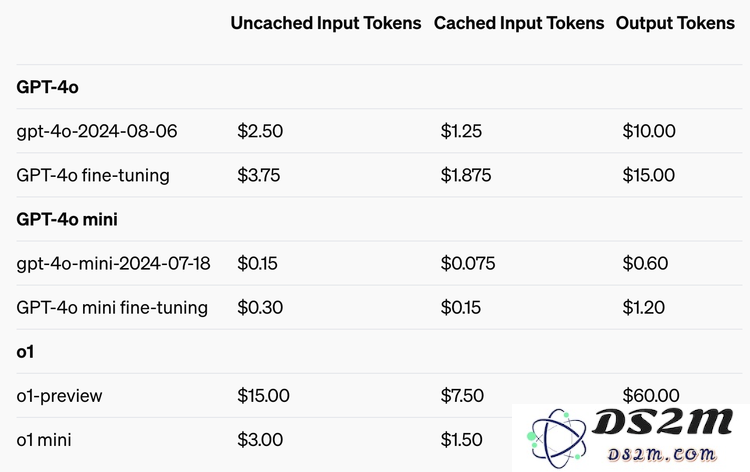Select the o1 mini row label
This screenshot has width=750, height=472.
[44, 440]
